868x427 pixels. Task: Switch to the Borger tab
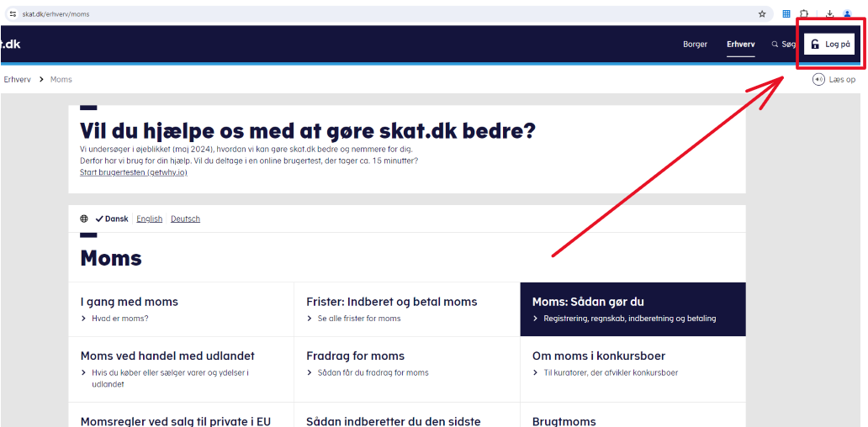(695, 45)
